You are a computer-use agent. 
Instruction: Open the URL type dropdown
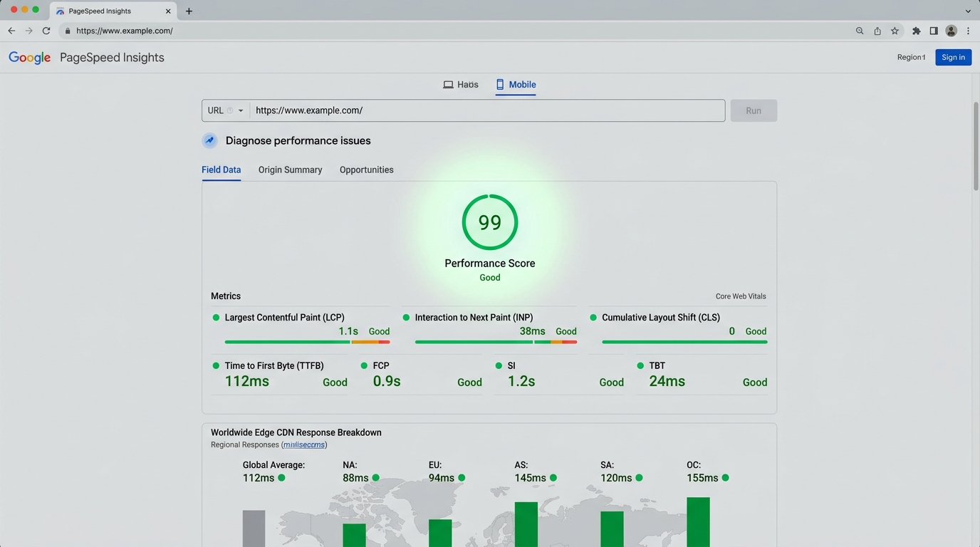(x=226, y=110)
